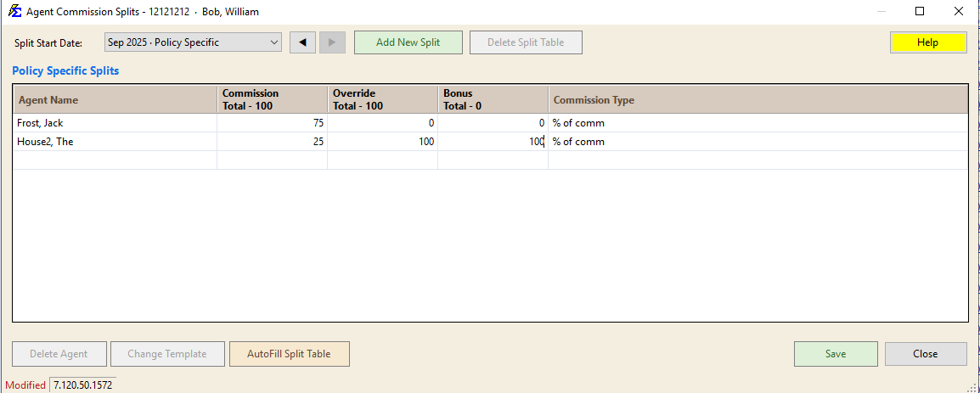Image resolution: width=980 pixels, height=393 pixels.
Task: Open the Split Start Date dropdown
Action: click(193, 42)
